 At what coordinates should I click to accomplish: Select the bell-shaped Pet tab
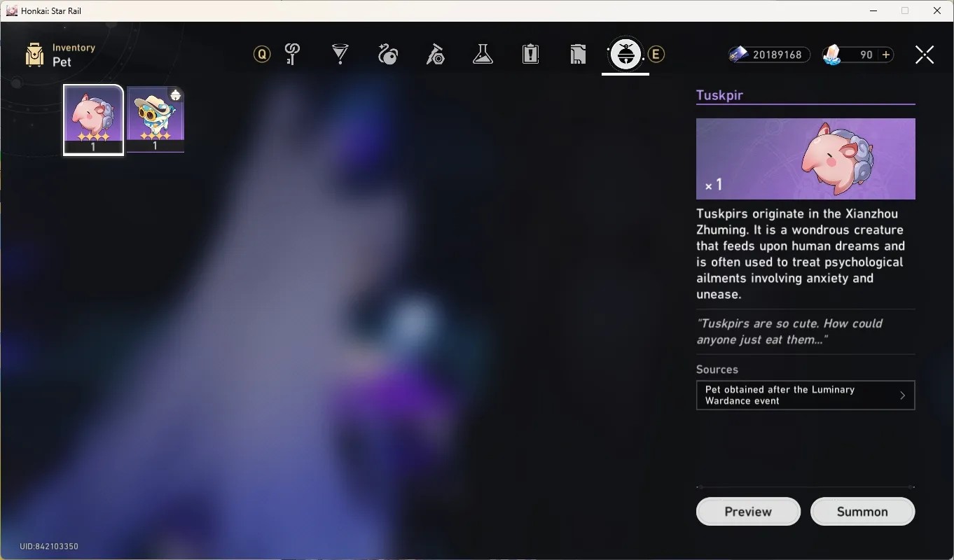[x=625, y=54]
